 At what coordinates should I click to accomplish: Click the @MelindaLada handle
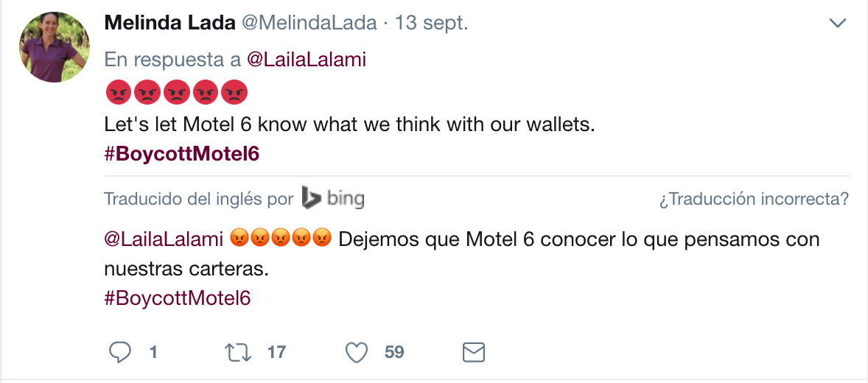click(x=308, y=23)
